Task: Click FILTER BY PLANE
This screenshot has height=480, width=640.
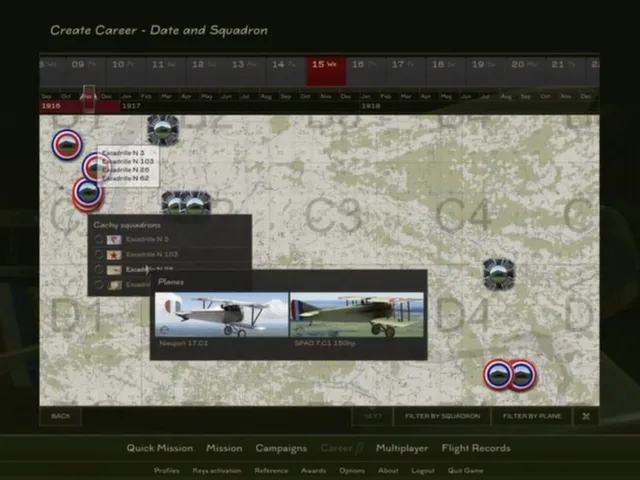Action: coord(532,416)
